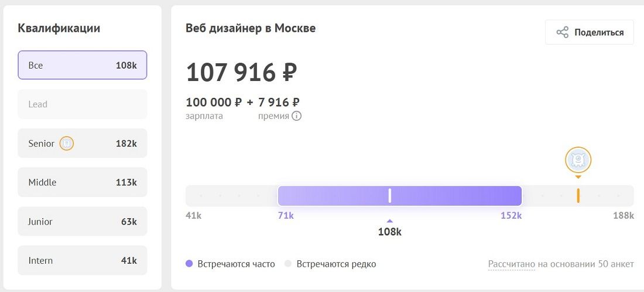Click the 107 916 ₽ total salary figure

click(x=241, y=72)
